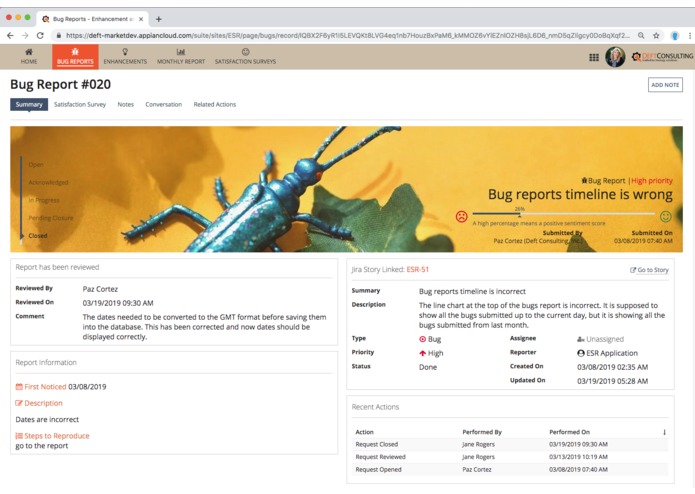This screenshot has height=494, width=695.
Task: Click the Steps to Reproduce list icon
Action: (x=19, y=436)
